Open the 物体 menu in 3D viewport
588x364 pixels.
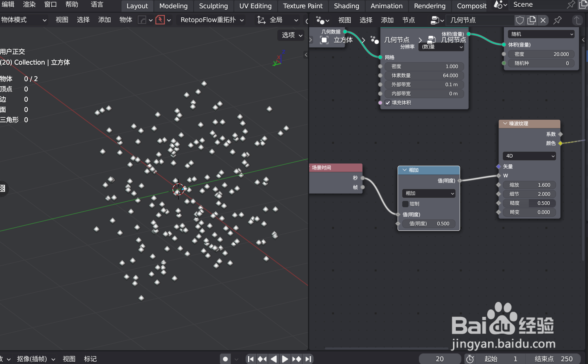point(126,20)
